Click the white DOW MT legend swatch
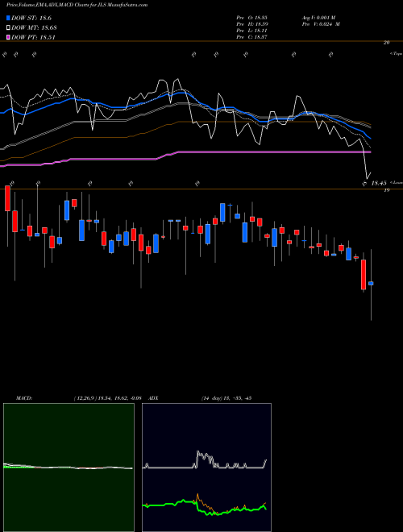Image resolution: width=403 pixels, height=532 pixels. point(9,27)
